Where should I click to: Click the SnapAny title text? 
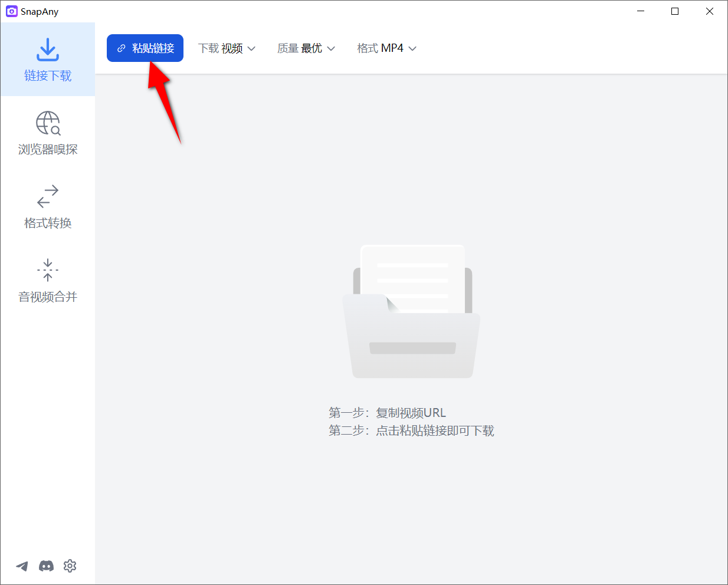click(x=39, y=11)
